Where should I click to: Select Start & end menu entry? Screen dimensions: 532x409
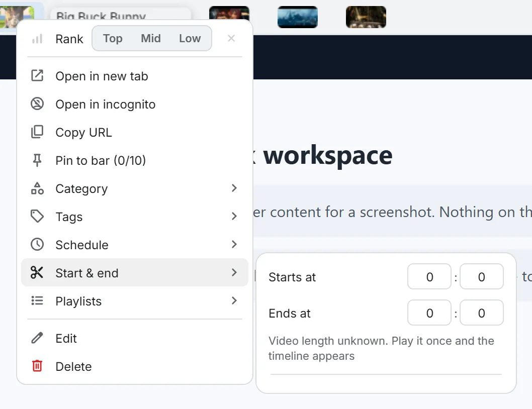point(135,273)
